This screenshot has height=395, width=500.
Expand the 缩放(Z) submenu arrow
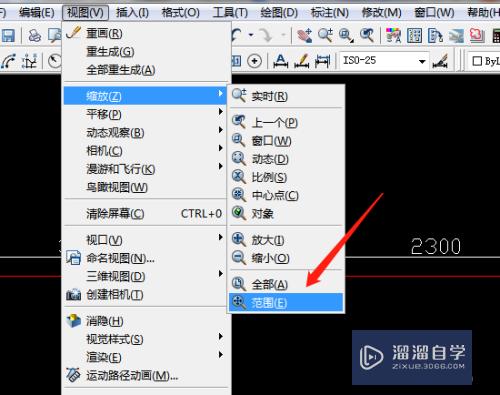(x=220, y=93)
